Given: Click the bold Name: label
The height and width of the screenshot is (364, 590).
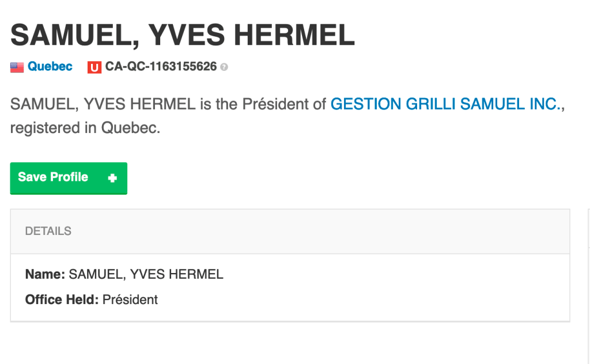Looking at the screenshot, I should click(x=45, y=275).
